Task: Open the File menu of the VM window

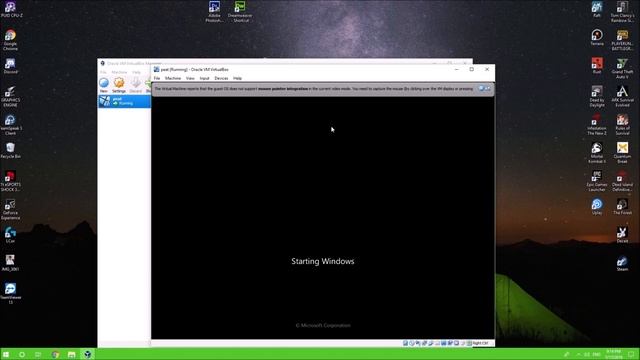Action: click(157, 78)
